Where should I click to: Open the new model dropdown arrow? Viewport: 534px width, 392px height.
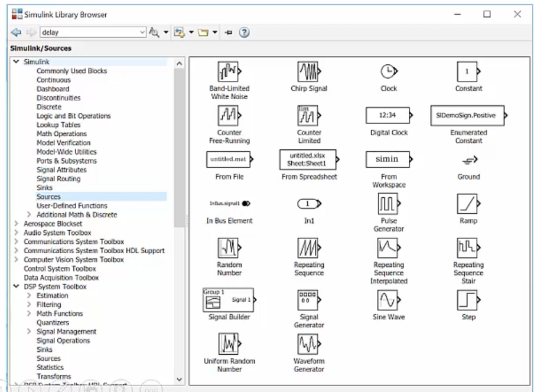191,32
